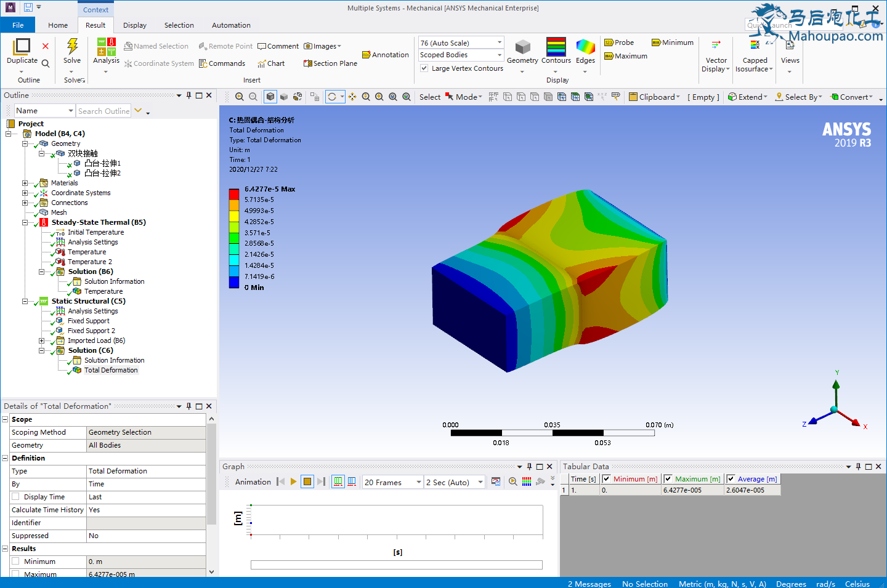Collapse the Scope section in Details
Viewport: 887px width, 588px height.
[5, 419]
